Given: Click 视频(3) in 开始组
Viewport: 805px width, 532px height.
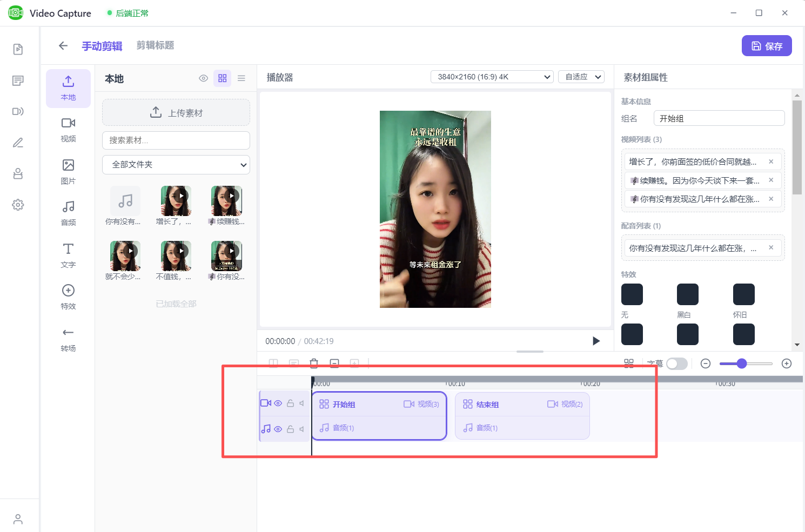Looking at the screenshot, I should click(422, 404).
